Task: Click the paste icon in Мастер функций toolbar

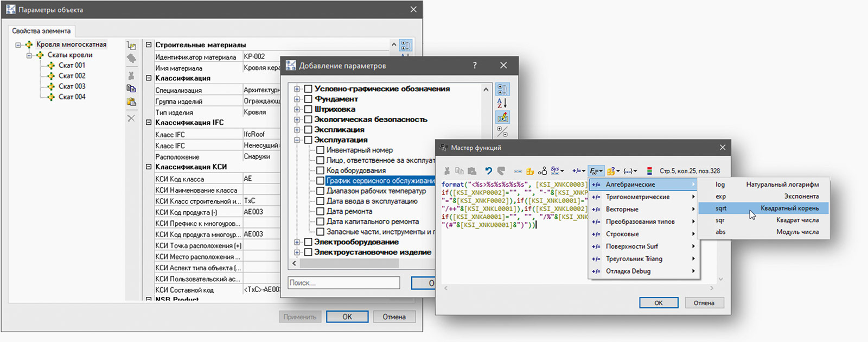Action: (472, 171)
